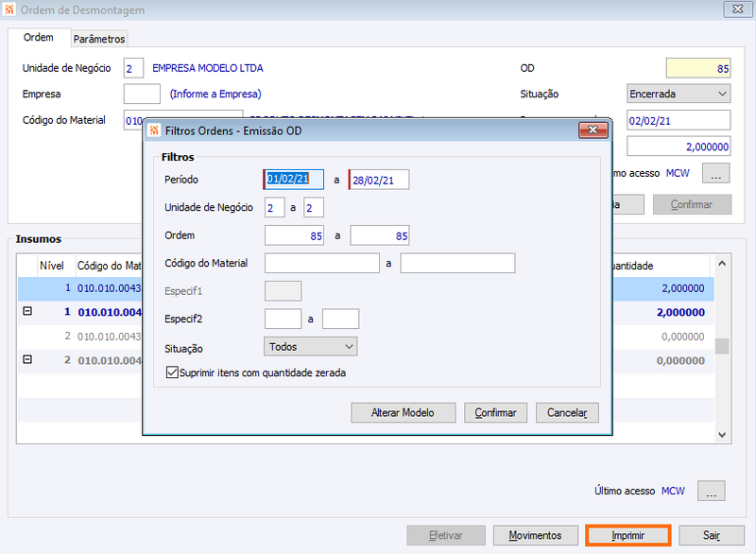Click the date field showing 02/02/21
This screenshot has height=554, width=756.
[679, 121]
